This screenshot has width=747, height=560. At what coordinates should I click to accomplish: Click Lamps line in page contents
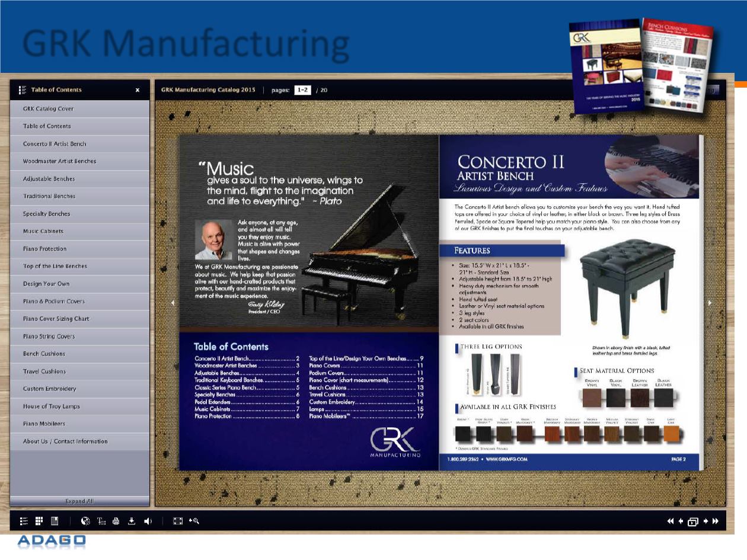[366, 409]
